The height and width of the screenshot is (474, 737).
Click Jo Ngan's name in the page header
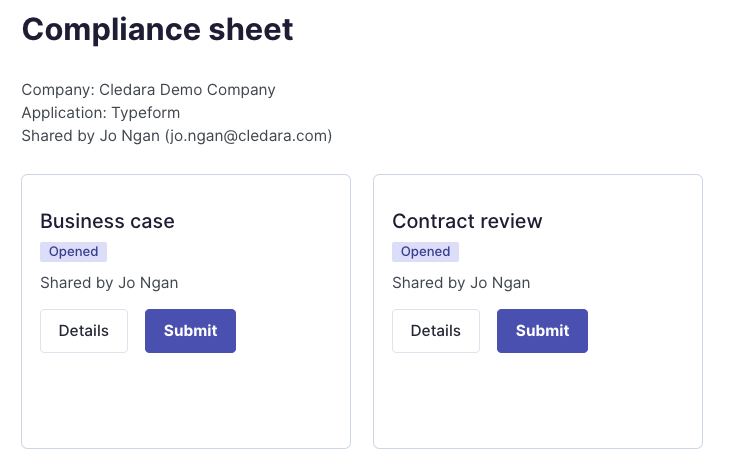(x=130, y=136)
